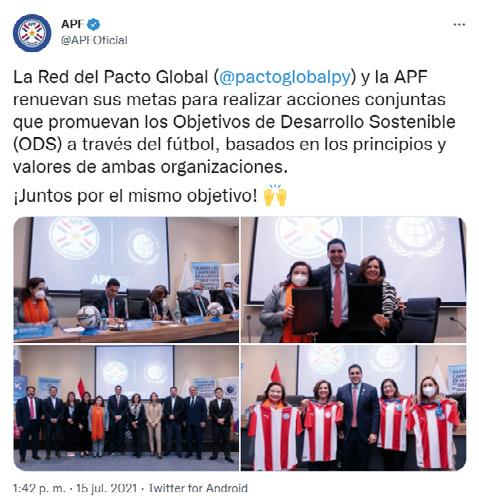The height and width of the screenshot is (504, 479).
Task: Click the man in red tie holding folders
Action: click(337, 287)
